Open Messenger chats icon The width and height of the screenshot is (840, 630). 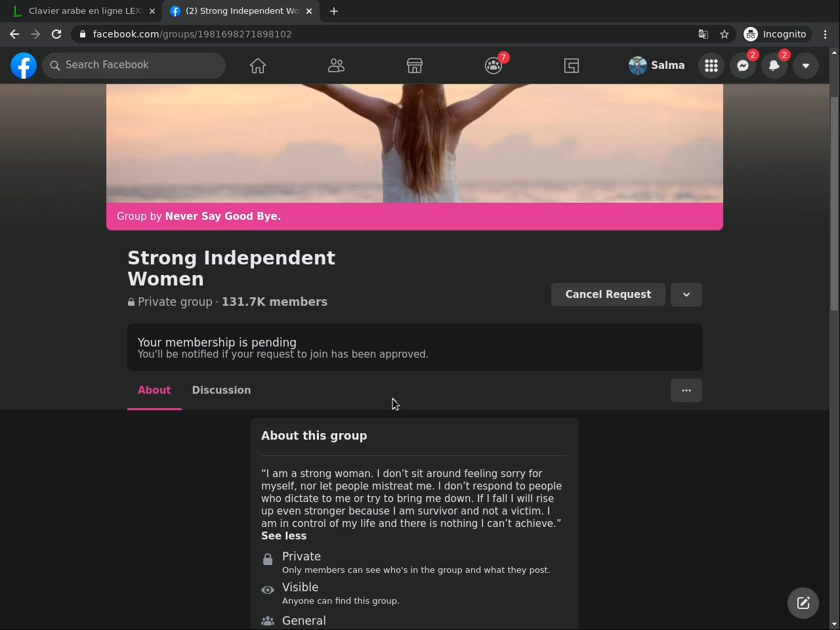coord(743,66)
